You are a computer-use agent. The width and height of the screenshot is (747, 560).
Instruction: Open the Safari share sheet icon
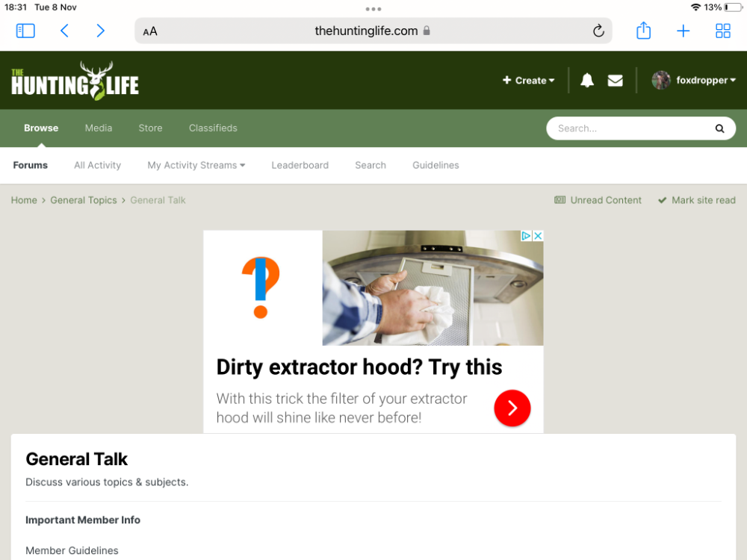644,31
